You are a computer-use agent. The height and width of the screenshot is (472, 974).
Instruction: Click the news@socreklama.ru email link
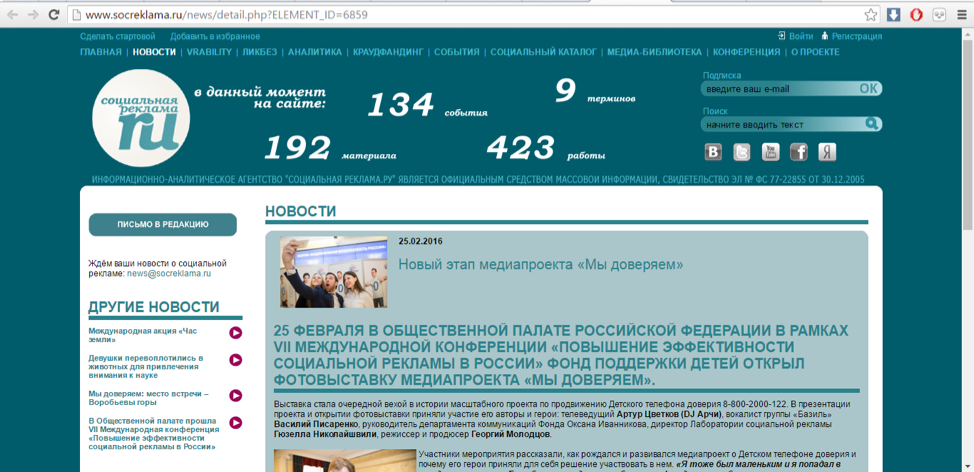(169, 273)
